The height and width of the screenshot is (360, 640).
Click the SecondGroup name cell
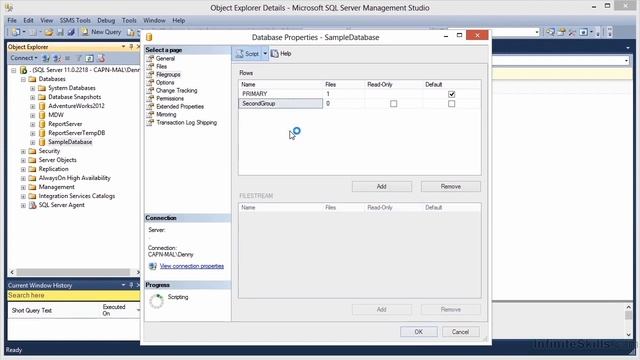pyautogui.click(x=280, y=104)
